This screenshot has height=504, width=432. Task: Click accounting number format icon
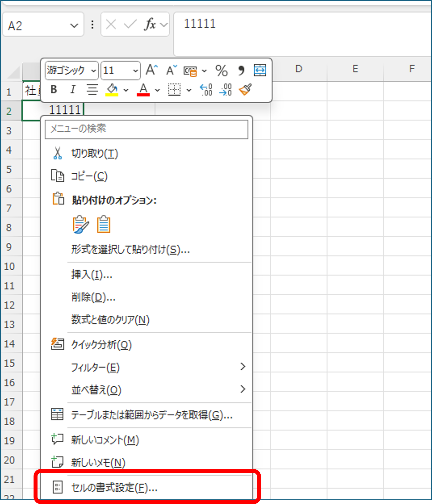coord(190,71)
